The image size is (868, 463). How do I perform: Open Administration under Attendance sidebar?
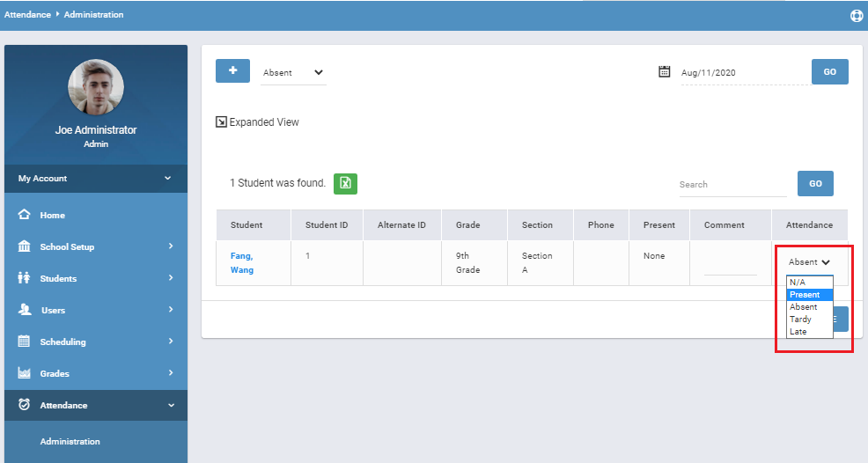pos(70,441)
